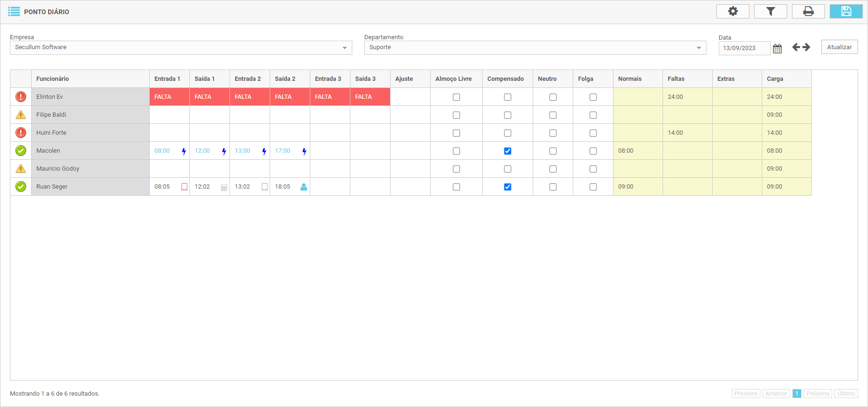Click the user icon beside Ruan Seger's 18:05
This screenshot has height=407, width=868.
304,187
